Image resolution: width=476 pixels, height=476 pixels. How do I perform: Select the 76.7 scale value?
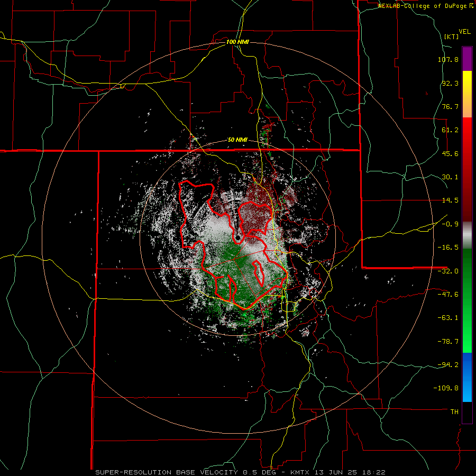pyautogui.click(x=450, y=106)
